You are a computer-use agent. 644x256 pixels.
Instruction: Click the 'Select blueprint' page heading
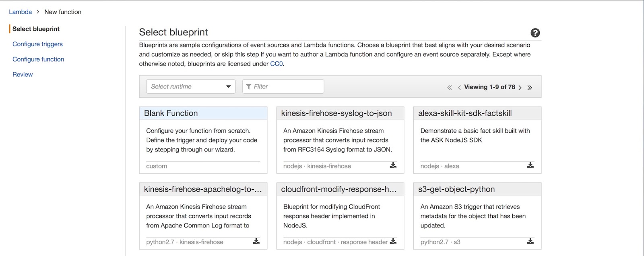pyautogui.click(x=173, y=32)
